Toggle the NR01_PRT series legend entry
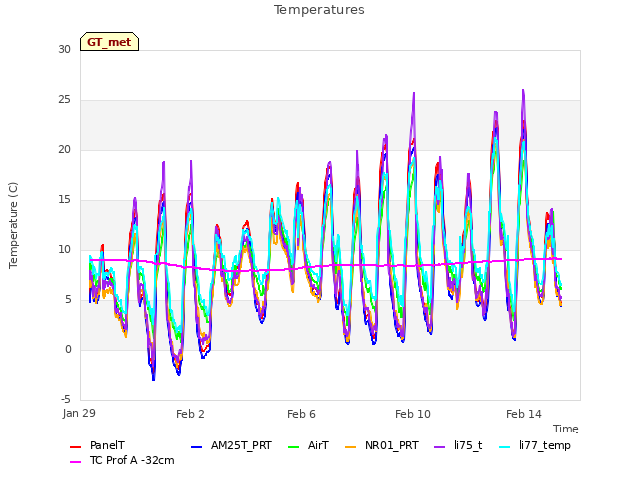The width and height of the screenshot is (640, 480). click(382, 445)
